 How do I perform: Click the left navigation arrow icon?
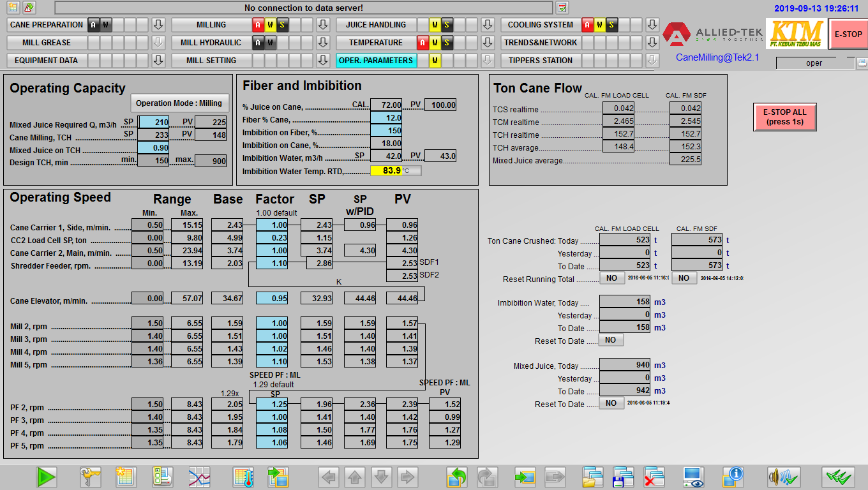[x=329, y=477]
